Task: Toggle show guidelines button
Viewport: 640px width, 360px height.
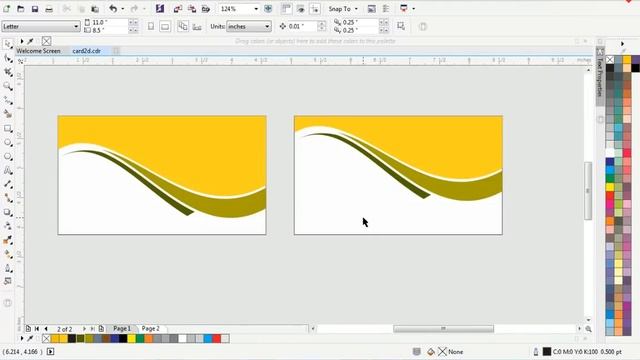Action: pyautogui.click(x=315, y=9)
